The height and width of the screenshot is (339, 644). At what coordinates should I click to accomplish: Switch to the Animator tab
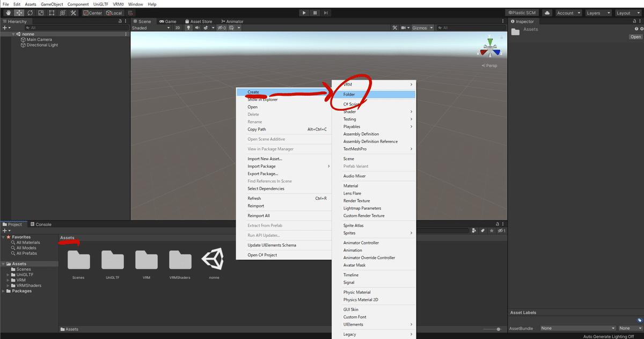232,21
